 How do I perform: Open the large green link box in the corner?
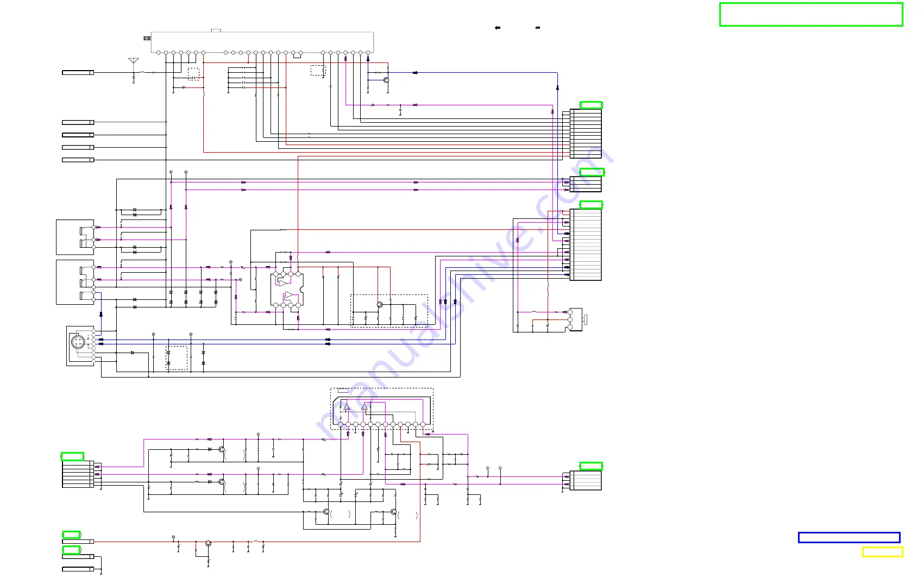tap(811, 14)
